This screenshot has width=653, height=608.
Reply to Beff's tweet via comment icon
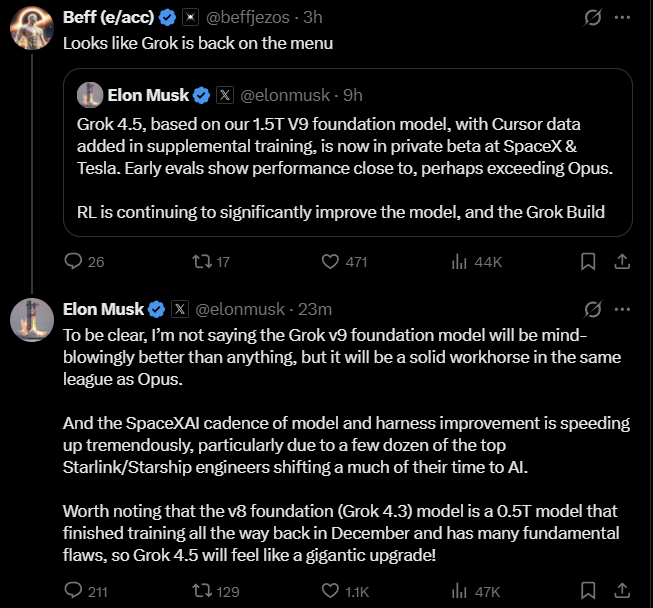tap(73, 262)
